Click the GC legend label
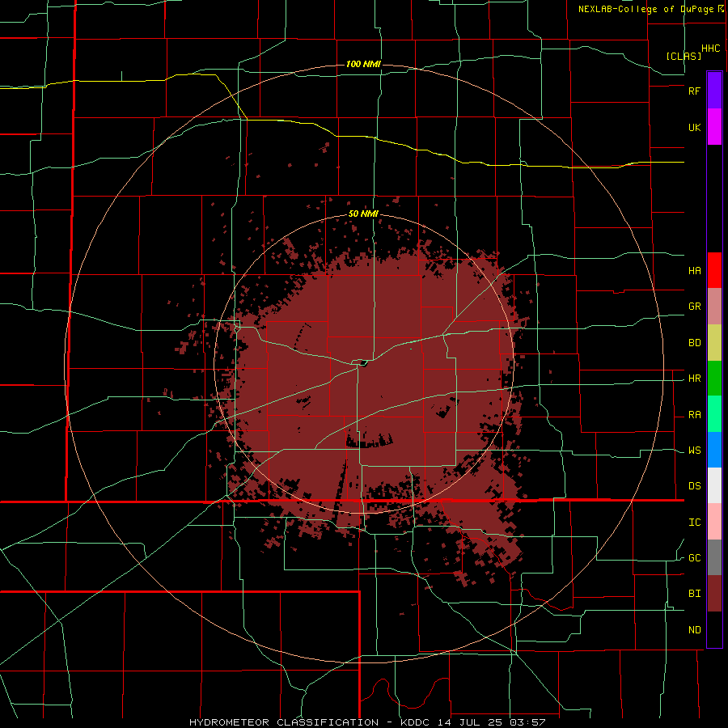The height and width of the screenshot is (728, 728). 694,558
